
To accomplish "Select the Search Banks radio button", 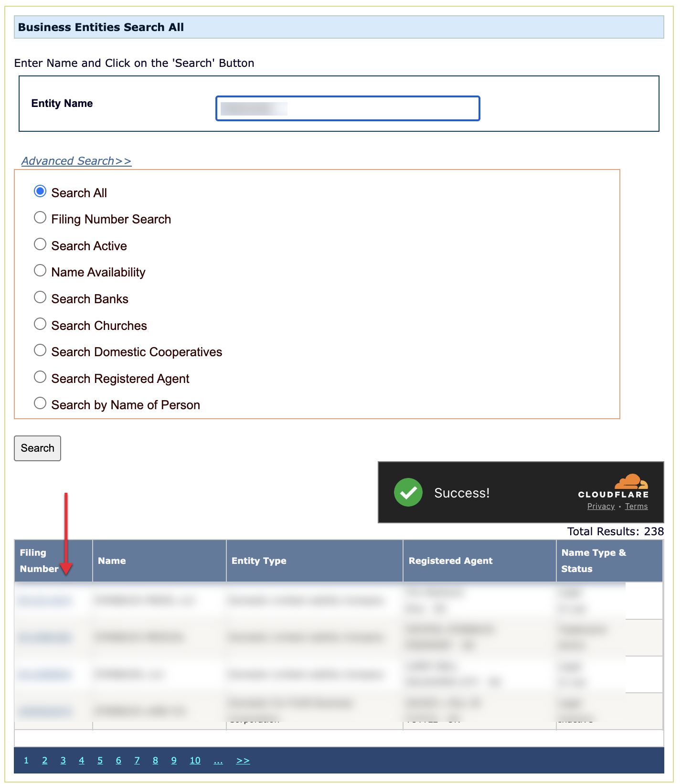I will pyautogui.click(x=40, y=297).
